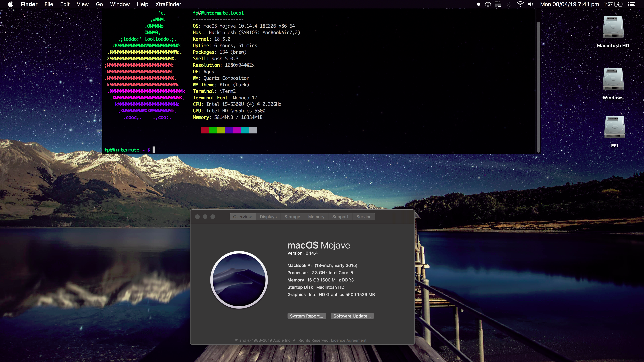The width and height of the screenshot is (644, 362).
Task: Click the green color block in terminal
Action: (213, 130)
